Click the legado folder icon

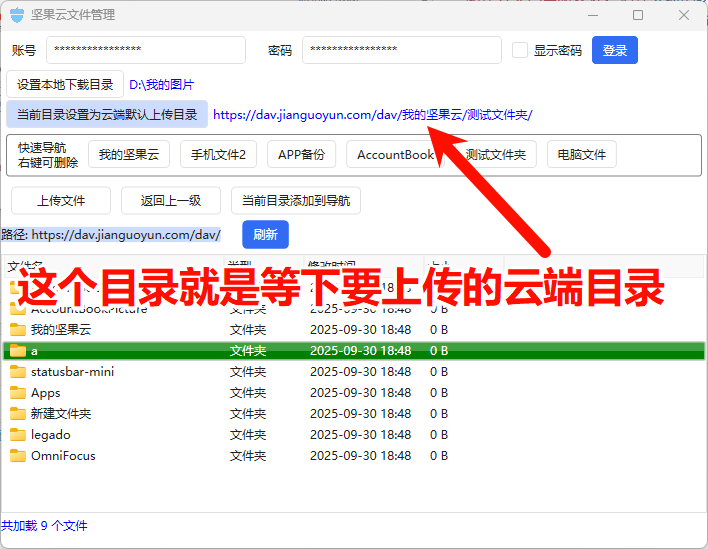[x=17, y=435]
